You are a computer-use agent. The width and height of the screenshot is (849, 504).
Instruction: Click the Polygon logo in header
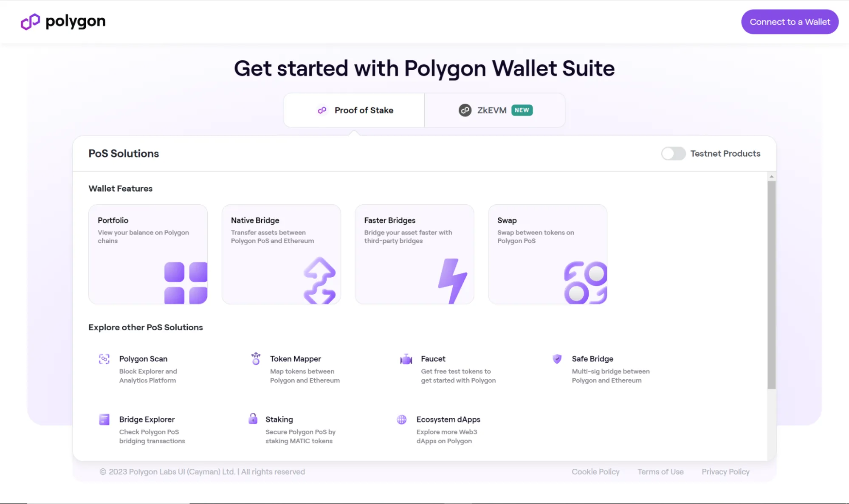(x=63, y=22)
